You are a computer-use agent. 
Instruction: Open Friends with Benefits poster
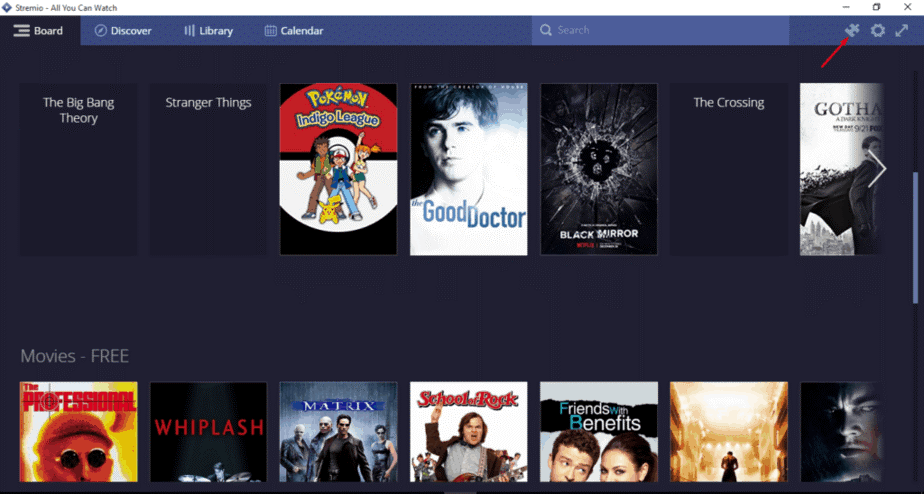click(x=599, y=432)
